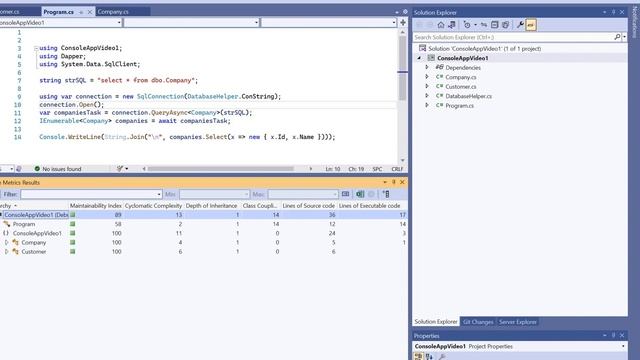Toggle Preview Selected Items highlighted button

click(x=531, y=25)
